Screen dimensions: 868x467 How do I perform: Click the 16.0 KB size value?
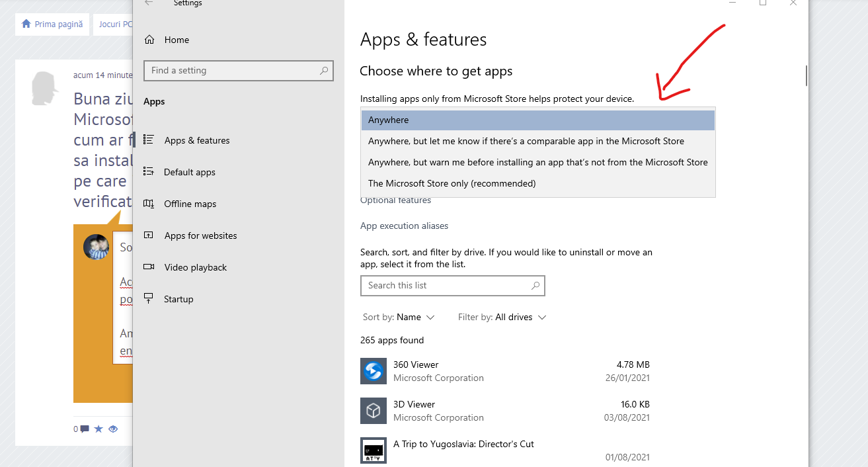point(634,404)
